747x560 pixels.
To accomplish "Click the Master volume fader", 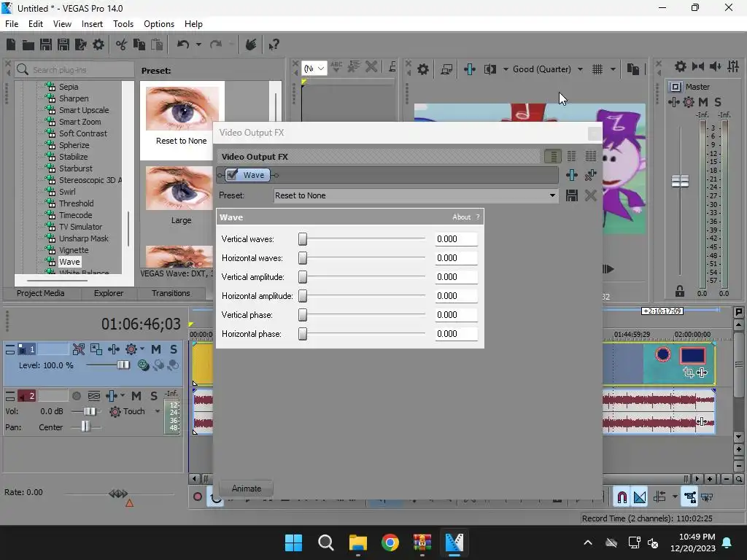I will point(680,181).
